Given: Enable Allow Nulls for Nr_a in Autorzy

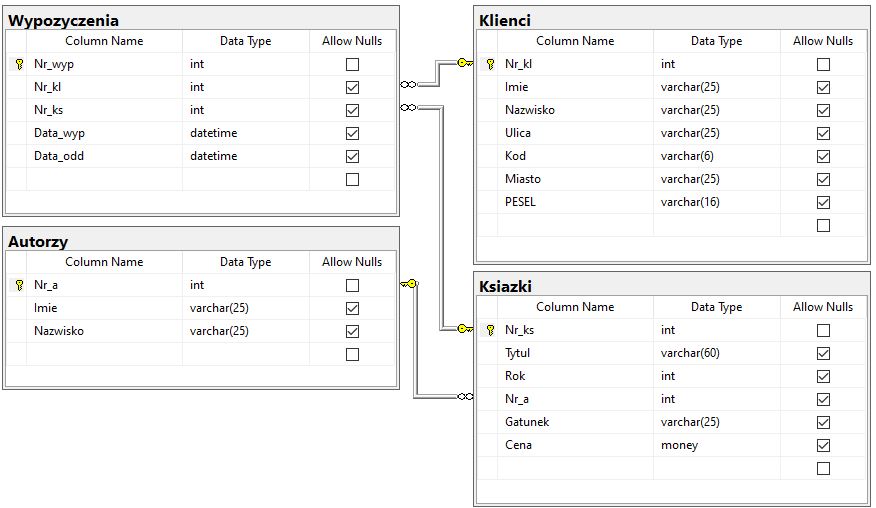Looking at the screenshot, I should click(x=352, y=285).
